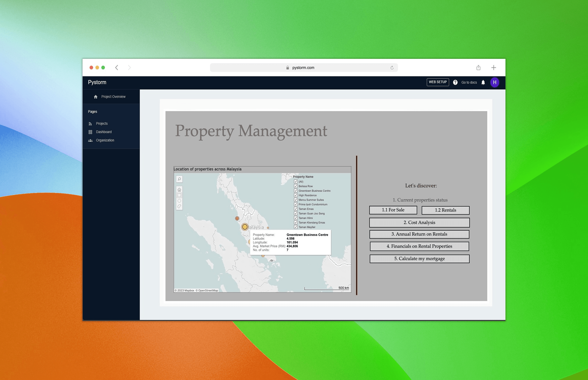
Task: Select the rectangular selection map tool
Action: (x=179, y=195)
